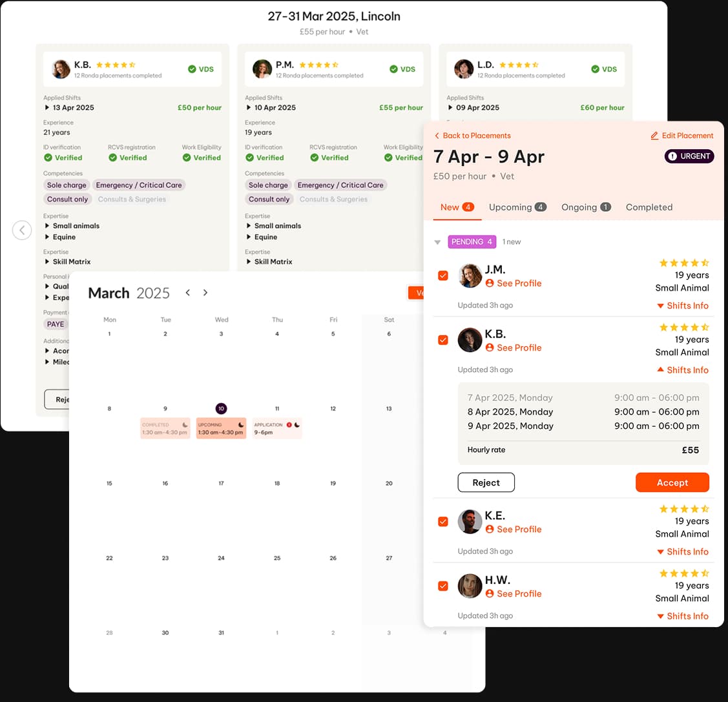Select the upcoming shift on March 10
This screenshot has height=702, width=728.
(221, 429)
